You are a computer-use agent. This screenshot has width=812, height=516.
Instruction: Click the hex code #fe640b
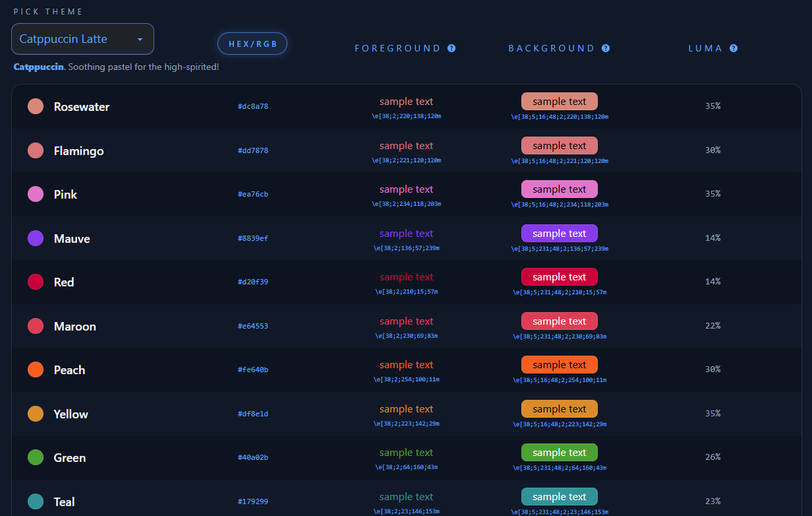point(253,370)
